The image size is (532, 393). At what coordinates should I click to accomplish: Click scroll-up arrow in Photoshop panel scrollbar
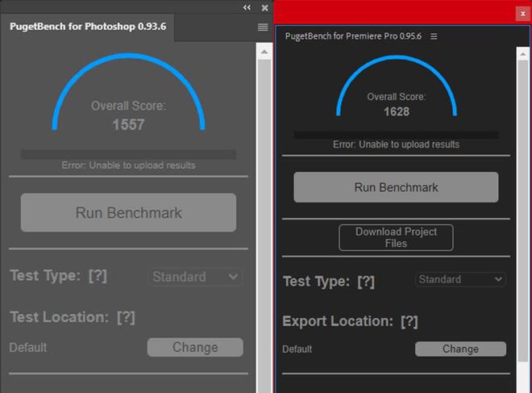[264, 52]
